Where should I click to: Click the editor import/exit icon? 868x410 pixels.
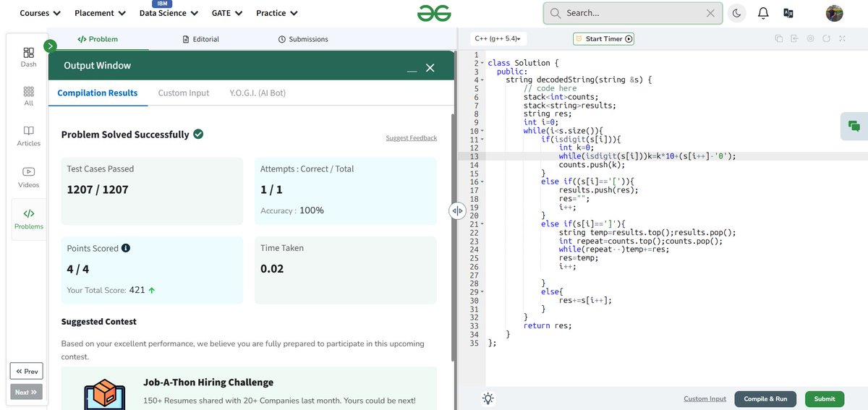point(794,39)
